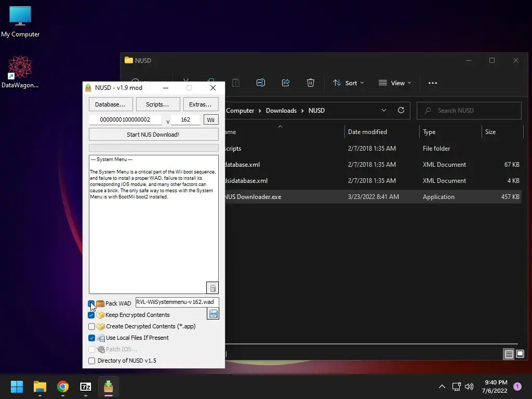Click the Computer breadcrumb in address bar
This screenshot has height=399, width=532.
(x=240, y=111)
